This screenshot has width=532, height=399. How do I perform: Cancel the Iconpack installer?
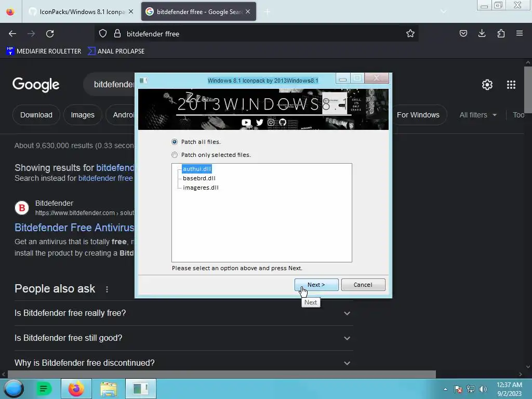click(x=363, y=285)
